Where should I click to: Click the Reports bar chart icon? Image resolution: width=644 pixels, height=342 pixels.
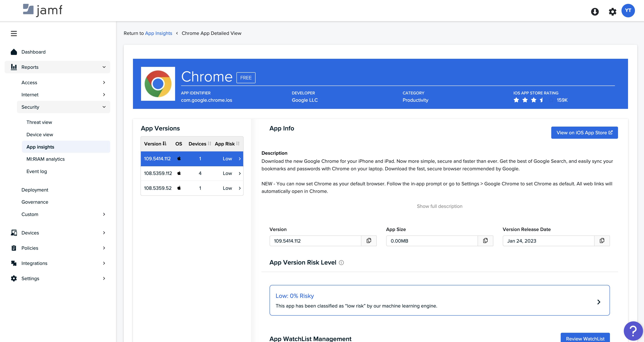point(14,67)
